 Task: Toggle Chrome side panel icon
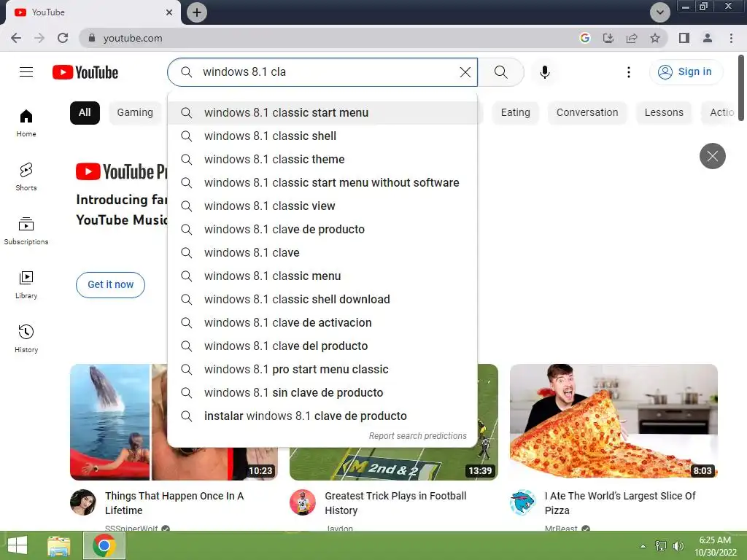pyautogui.click(x=684, y=38)
